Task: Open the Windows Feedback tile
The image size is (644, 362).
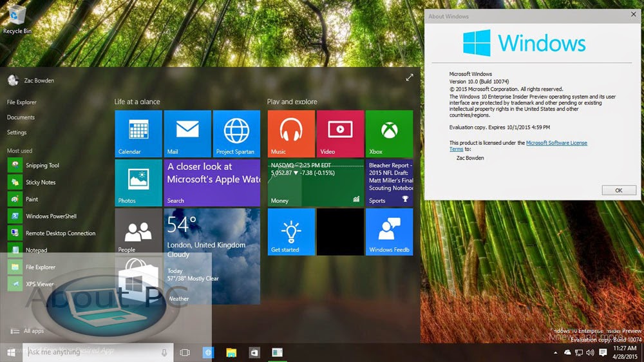Action: [x=390, y=232]
